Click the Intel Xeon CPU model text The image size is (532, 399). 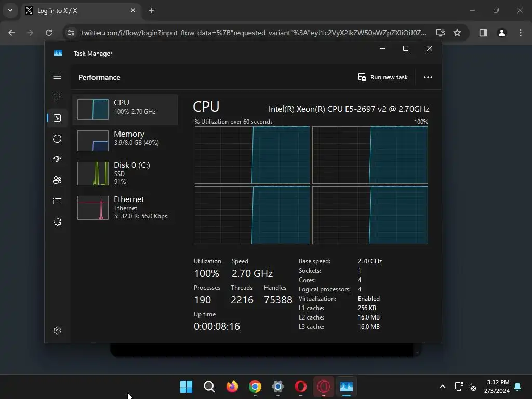pyautogui.click(x=349, y=109)
